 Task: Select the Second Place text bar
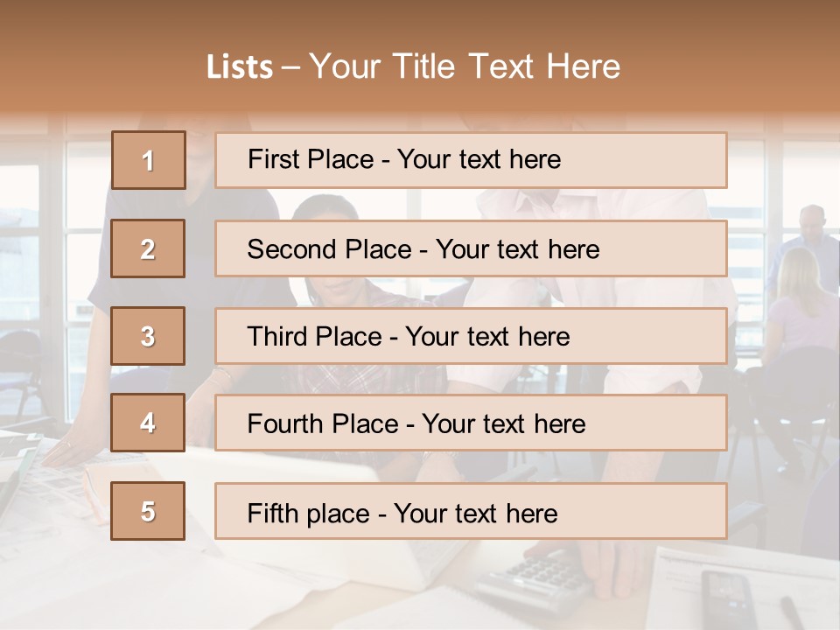click(x=471, y=248)
